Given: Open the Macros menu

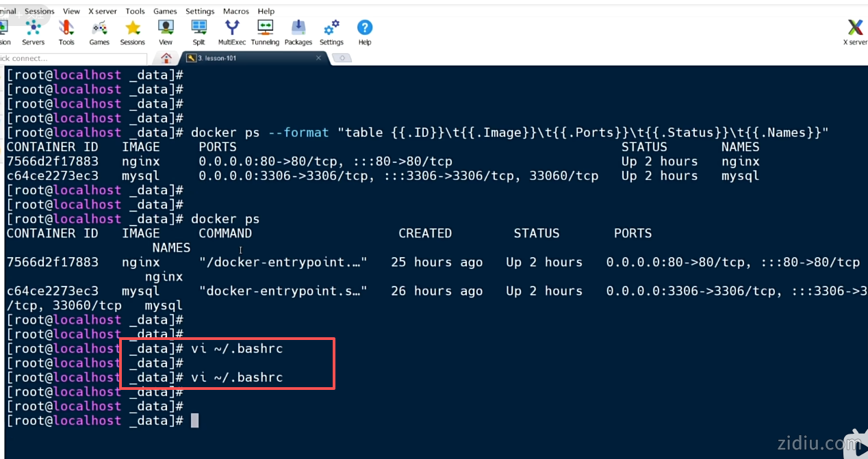Looking at the screenshot, I should click(x=236, y=11).
